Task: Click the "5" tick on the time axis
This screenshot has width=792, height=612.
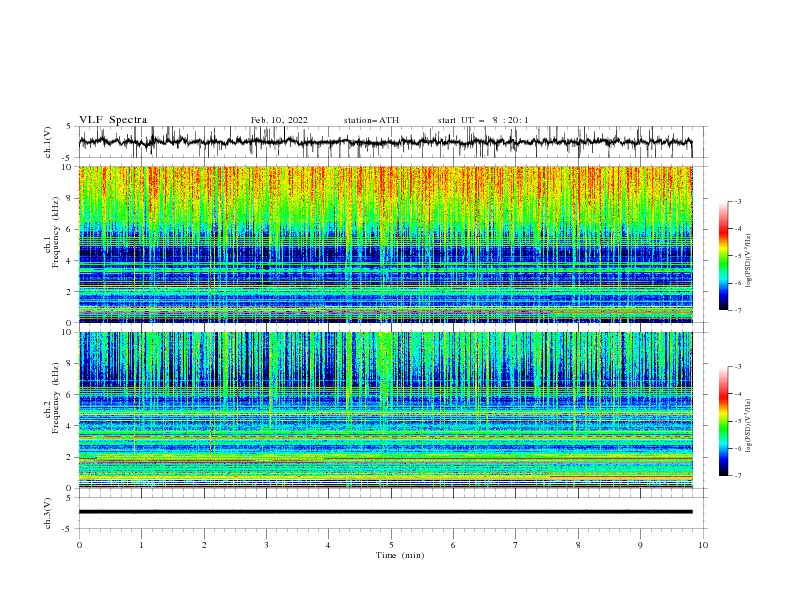Action: pyautogui.click(x=391, y=545)
